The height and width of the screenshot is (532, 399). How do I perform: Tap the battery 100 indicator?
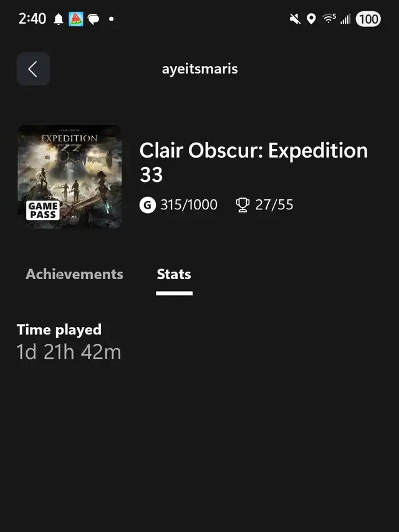tap(368, 19)
